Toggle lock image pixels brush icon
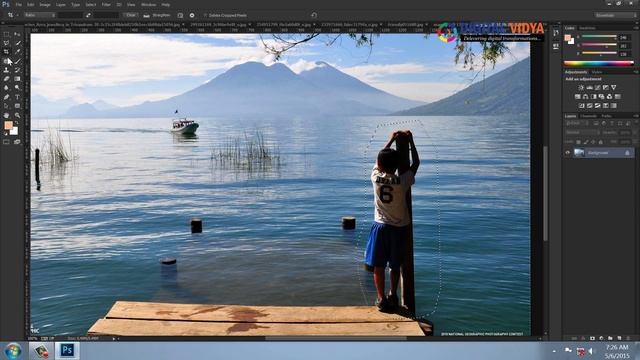The width and height of the screenshot is (640, 360). (x=586, y=142)
